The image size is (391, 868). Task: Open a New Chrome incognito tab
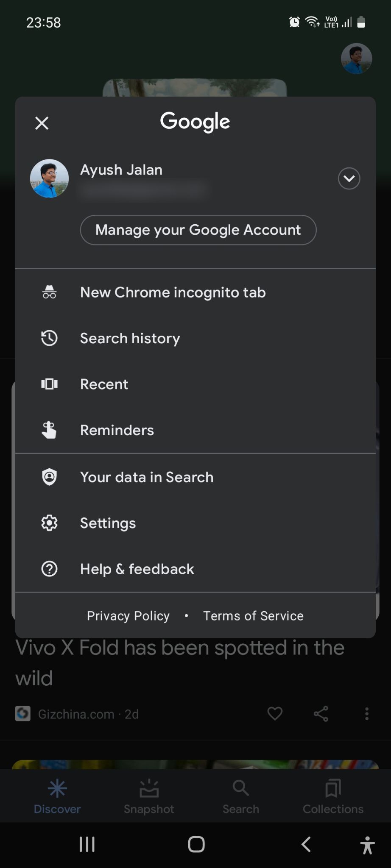173,292
